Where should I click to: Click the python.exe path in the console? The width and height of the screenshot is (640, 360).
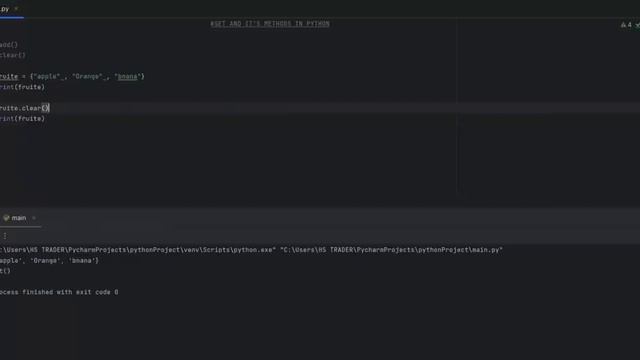(138, 250)
